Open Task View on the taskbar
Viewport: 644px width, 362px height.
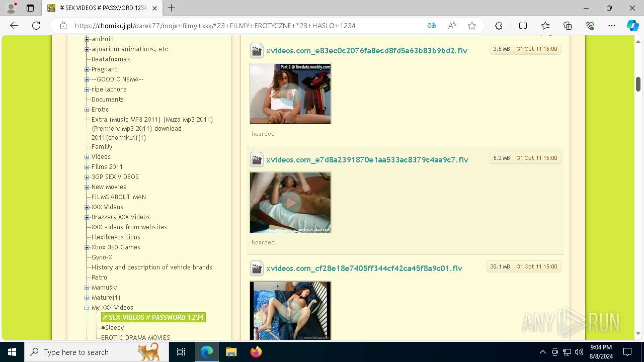182,352
